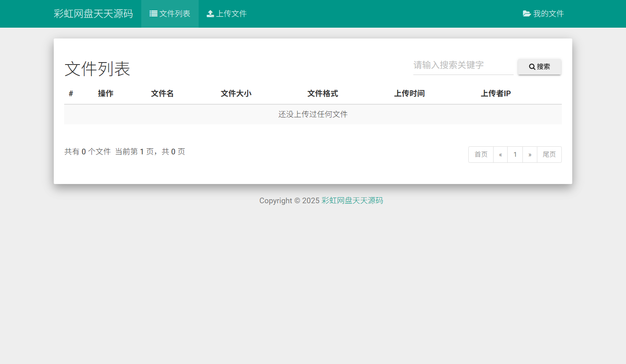Go to 首页 in pagination
626x364 pixels.
coord(481,154)
